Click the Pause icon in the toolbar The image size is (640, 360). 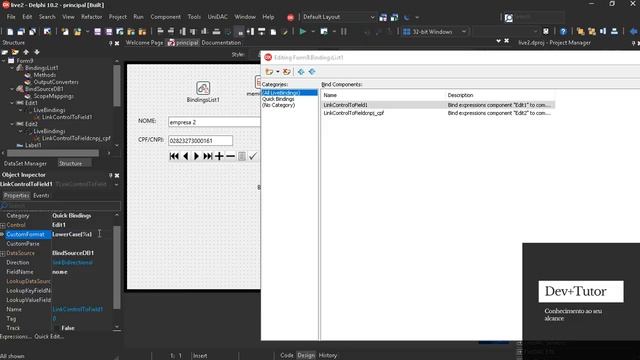pos(344,31)
